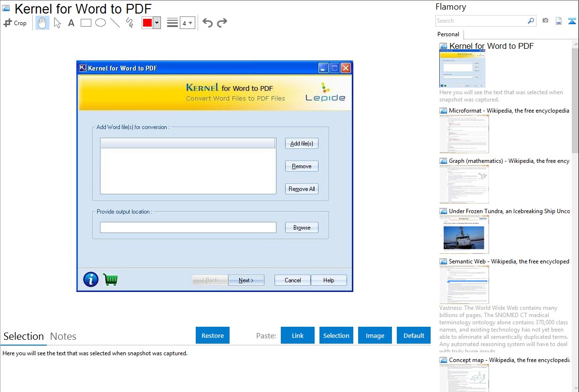The width and height of the screenshot is (579, 392).
Task: Click snapshot icon beside Graph (mathematics)
Action: click(x=444, y=161)
